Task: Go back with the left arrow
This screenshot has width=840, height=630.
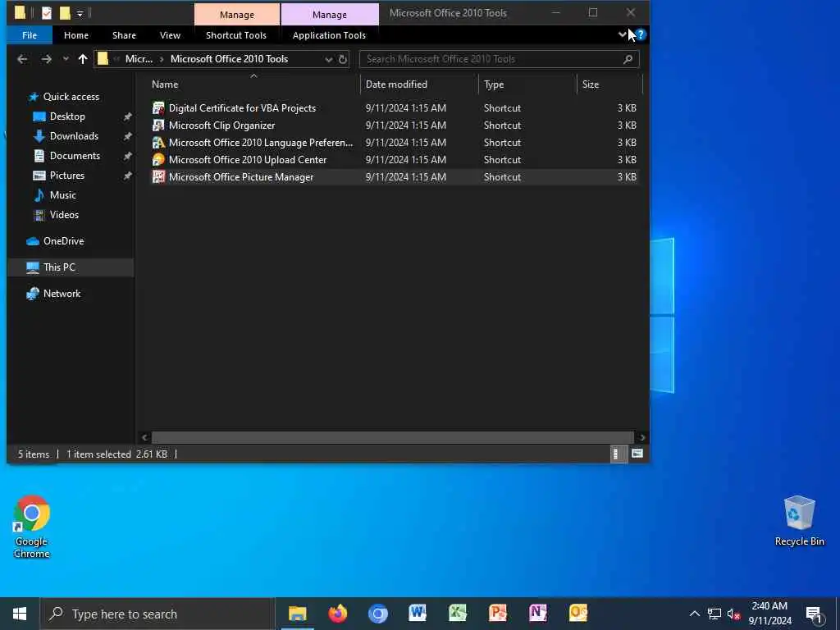Action: [22, 59]
